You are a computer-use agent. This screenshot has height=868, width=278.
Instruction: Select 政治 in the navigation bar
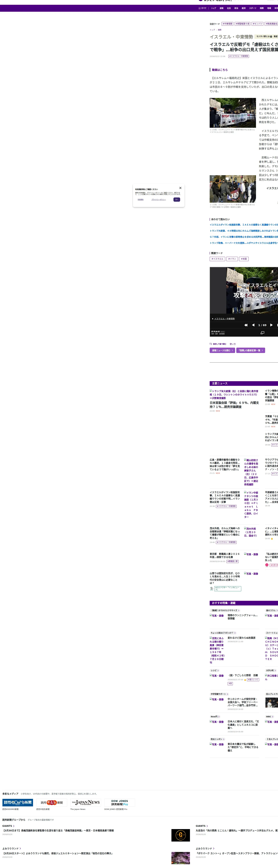click(x=236, y=8)
